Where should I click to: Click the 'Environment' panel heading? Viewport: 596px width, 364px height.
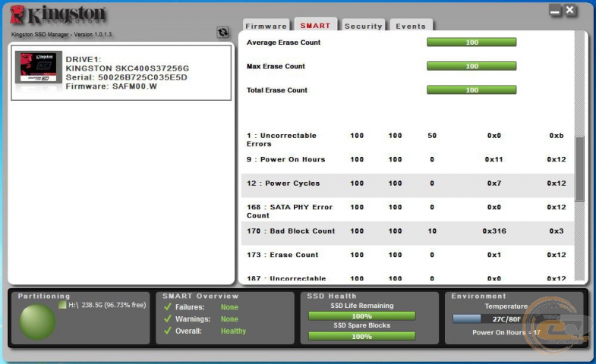tap(478, 296)
